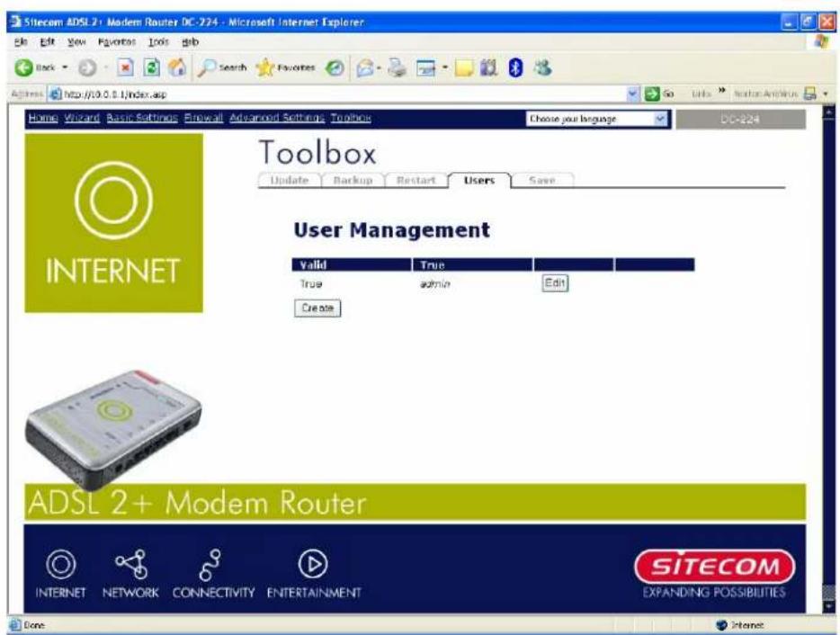
Task: Open the Basic Settings link
Action: (x=142, y=118)
